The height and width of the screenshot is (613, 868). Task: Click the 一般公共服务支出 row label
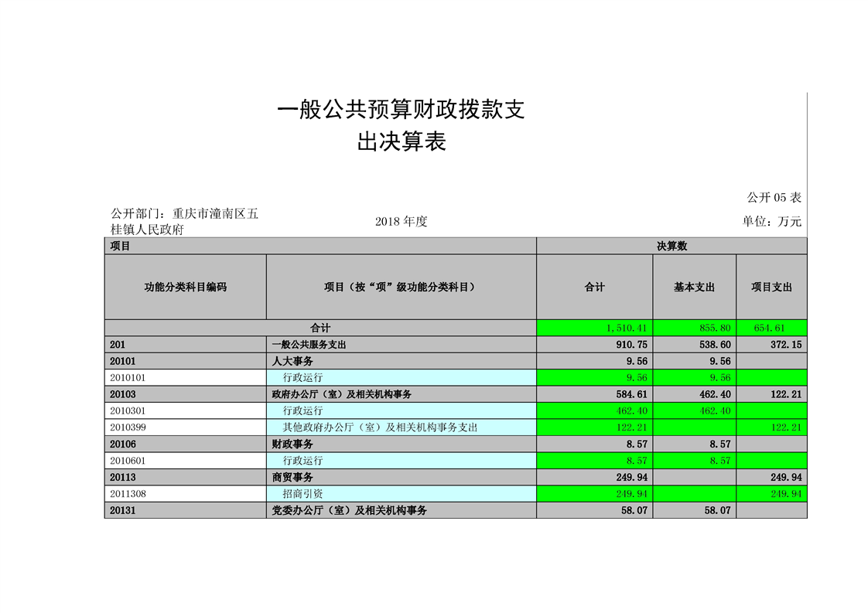(309, 345)
